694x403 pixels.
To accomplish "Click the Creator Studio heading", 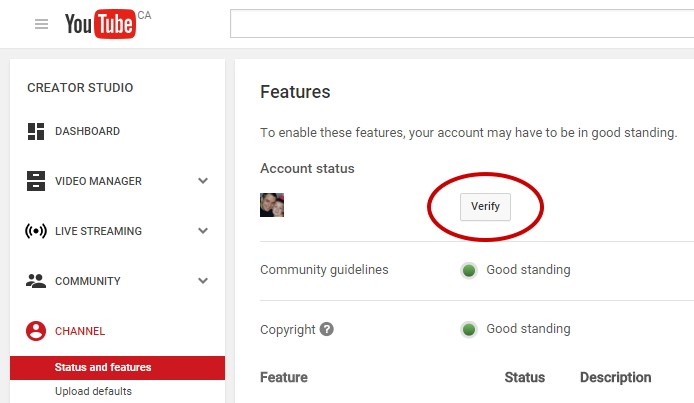I will [x=80, y=88].
